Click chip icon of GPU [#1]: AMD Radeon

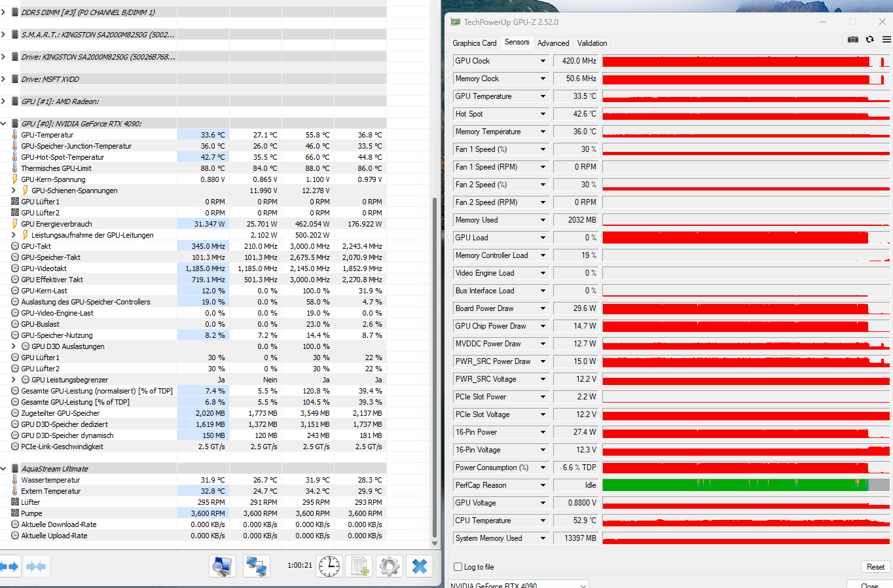15,101
